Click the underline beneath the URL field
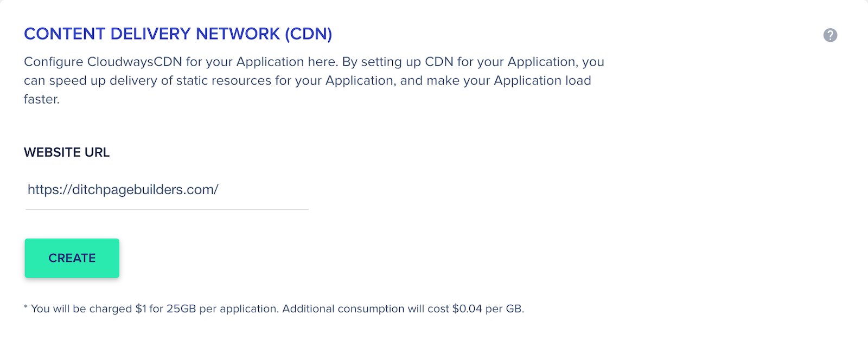 pyautogui.click(x=167, y=209)
